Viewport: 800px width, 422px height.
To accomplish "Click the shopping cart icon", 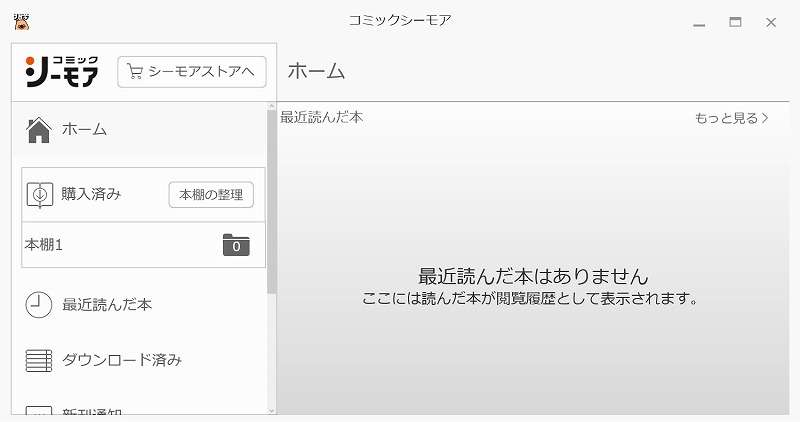I will pyautogui.click(x=135, y=71).
